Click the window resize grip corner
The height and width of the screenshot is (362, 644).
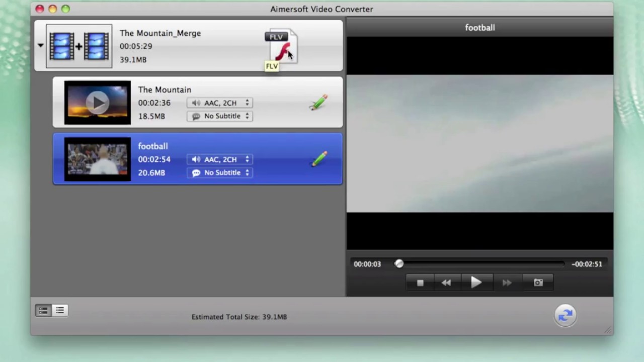608,330
